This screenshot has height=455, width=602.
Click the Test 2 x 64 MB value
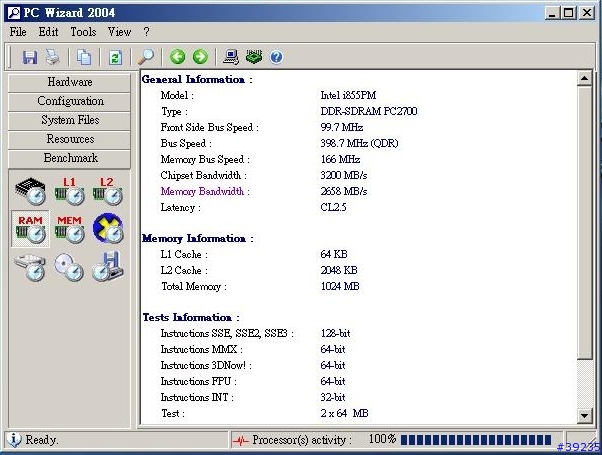(x=344, y=413)
